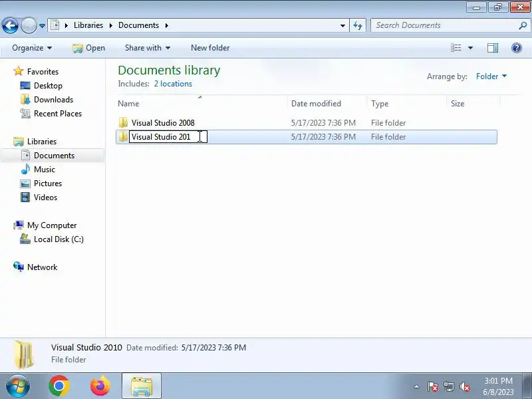Open Windows Help via question mark icon
Screen dimensions: 532x399
[517, 48]
